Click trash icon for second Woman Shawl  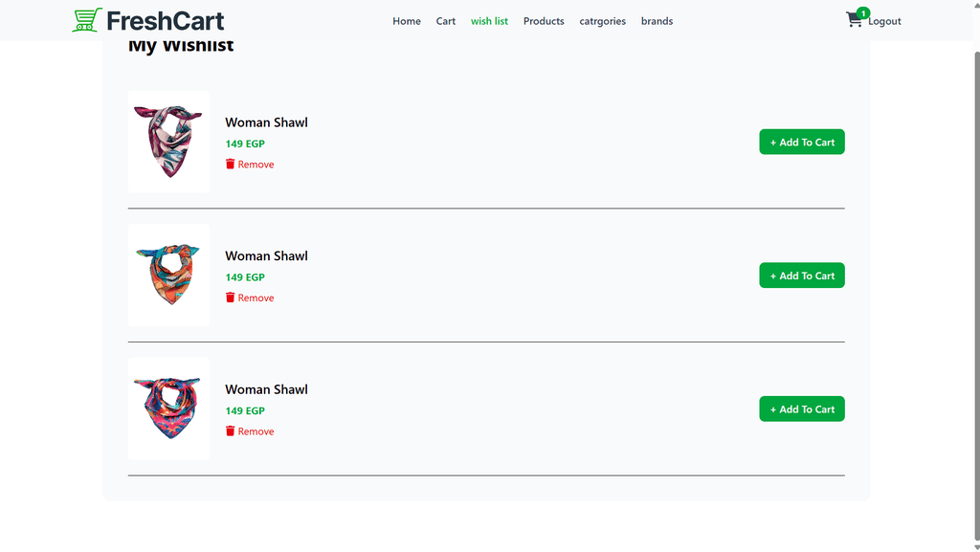tap(230, 298)
